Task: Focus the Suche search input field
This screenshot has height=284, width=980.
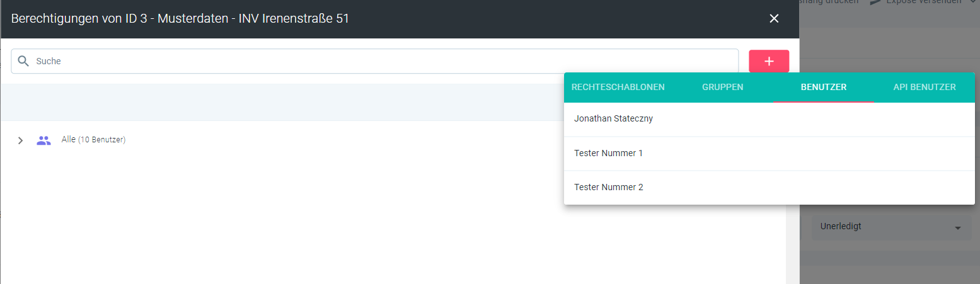Action: (378, 61)
